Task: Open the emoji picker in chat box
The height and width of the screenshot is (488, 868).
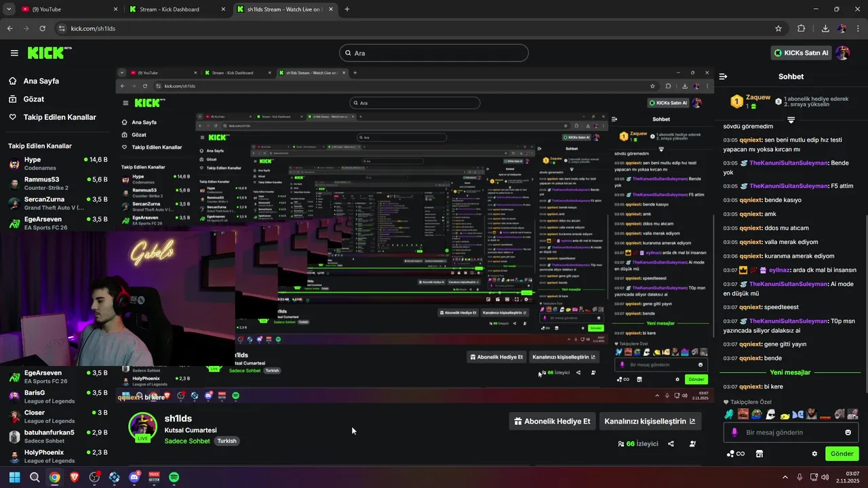Action: point(848,432)
